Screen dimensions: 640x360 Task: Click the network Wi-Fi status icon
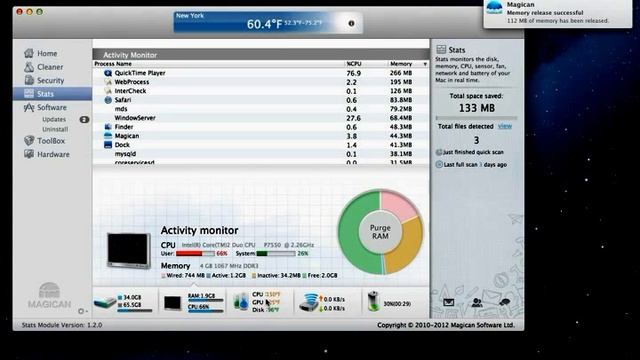[x=309, y=302]
